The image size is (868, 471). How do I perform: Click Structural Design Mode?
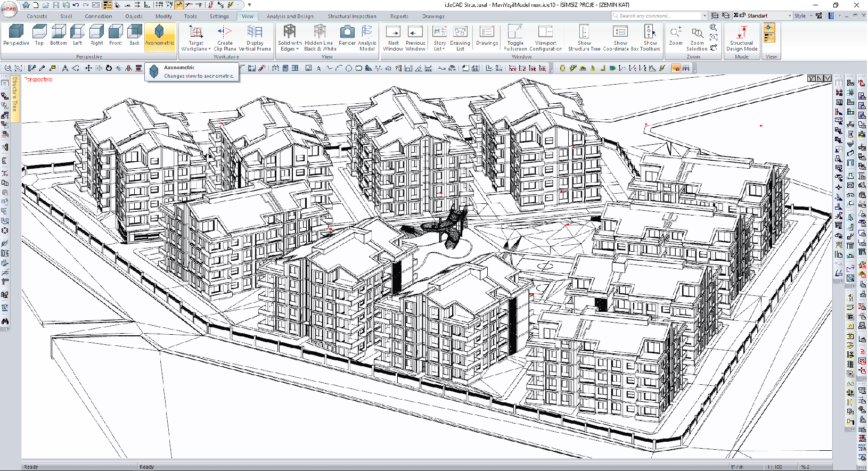point(742,38)
